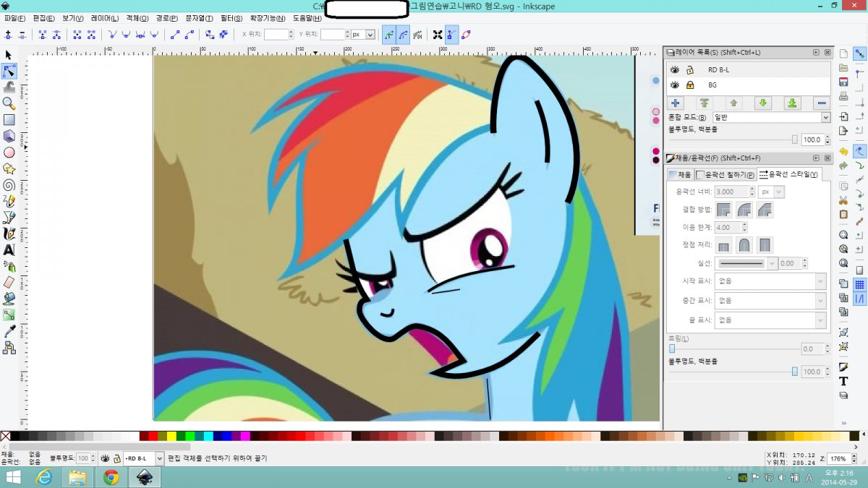
Task: Toggle status bar layer visibility eye
Action: pyautogui.click(x=106, y=458)
